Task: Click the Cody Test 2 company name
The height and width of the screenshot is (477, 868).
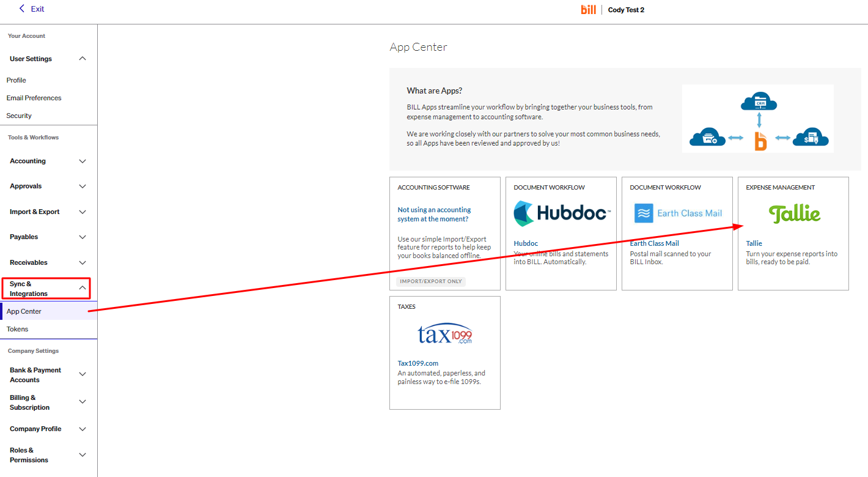Action: 626,10
